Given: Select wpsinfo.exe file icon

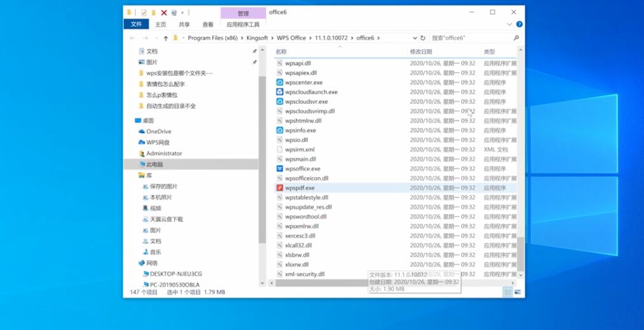Looking at the screenshot, I should pyautogui.click(x=280, y=130).
